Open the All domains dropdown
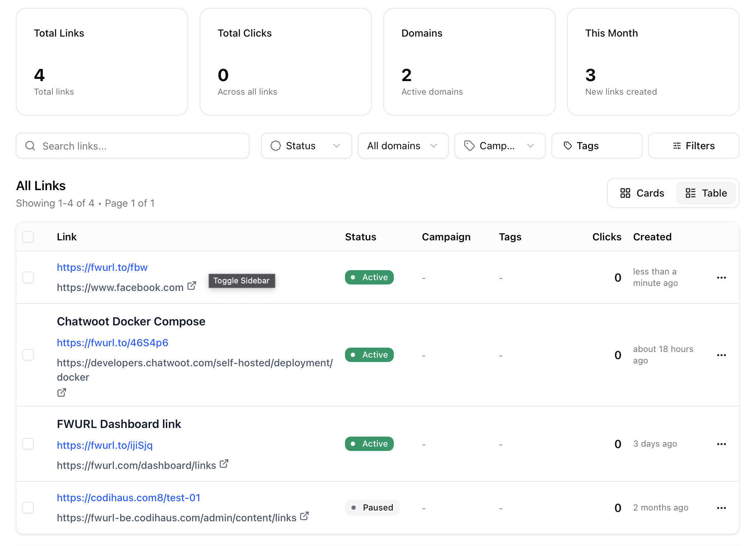This screenshot has height=546, width=756. point(403,146)
